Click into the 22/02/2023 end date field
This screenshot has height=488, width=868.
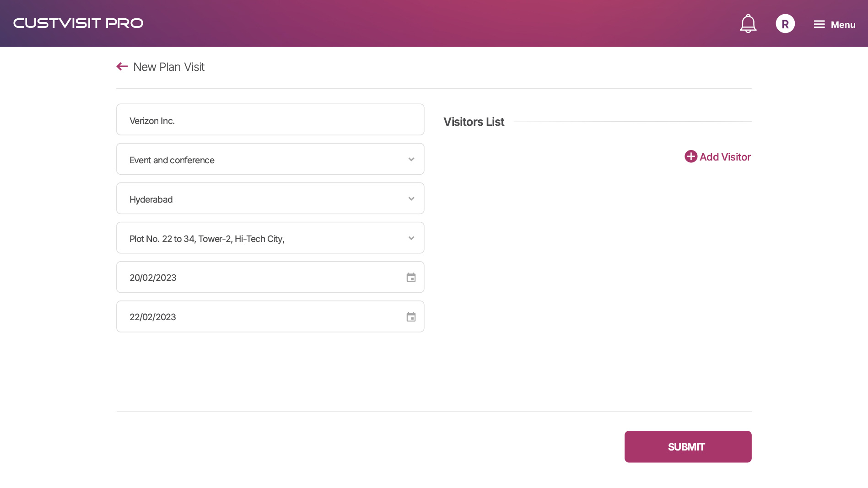point(256,317)
